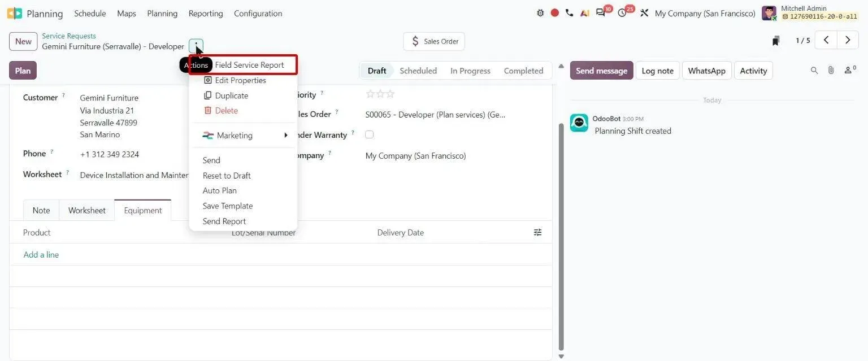
Task: Open the AI assistant icon in navbar
Action: (x=584, y=13)
